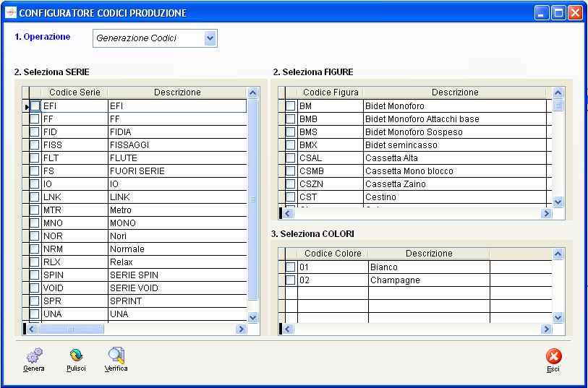
Task: Enable the UNA serie checkbox
Action: point(35,314)
